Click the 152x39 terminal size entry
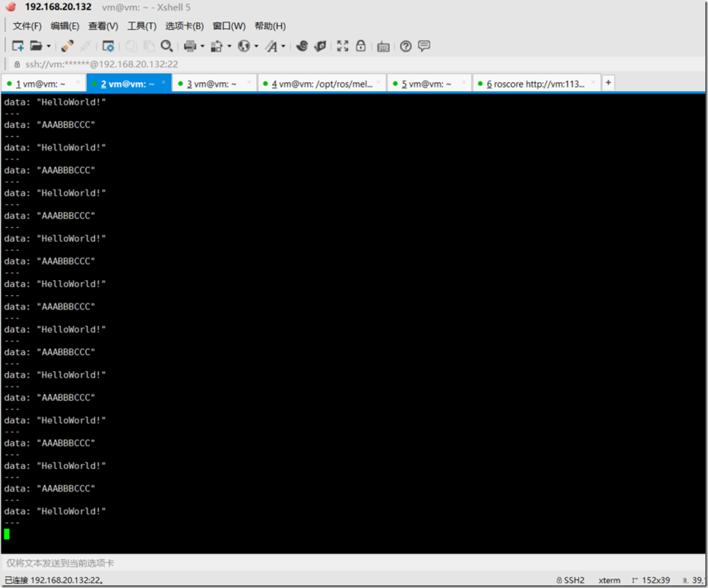The height and width of the screenshot is (588, 708). (651, 580)
